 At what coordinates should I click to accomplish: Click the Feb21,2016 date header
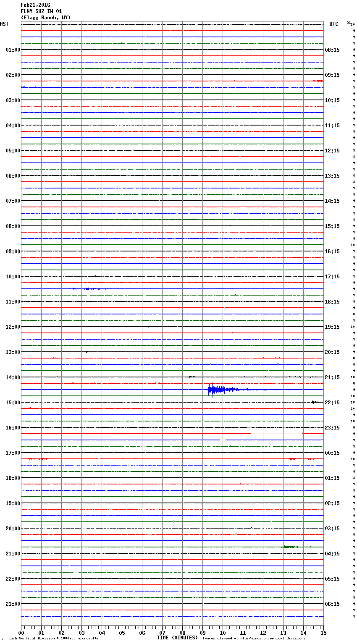(35, 5)
